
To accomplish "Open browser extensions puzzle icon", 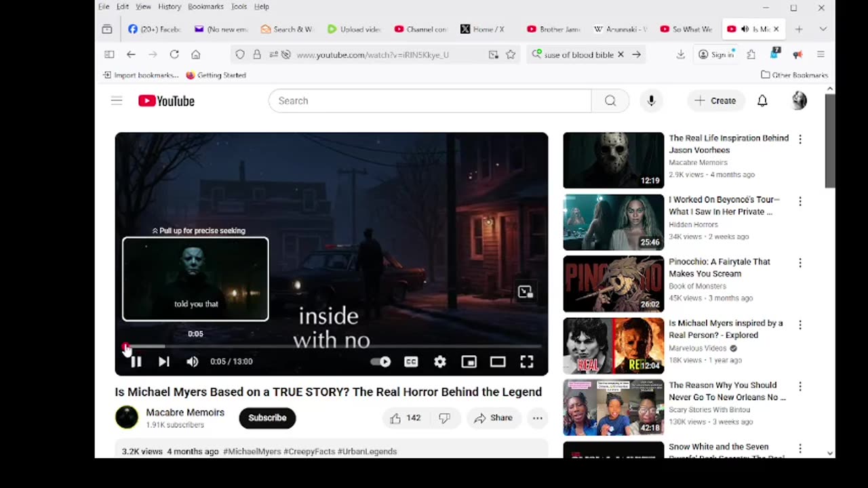I will point(751,55).
